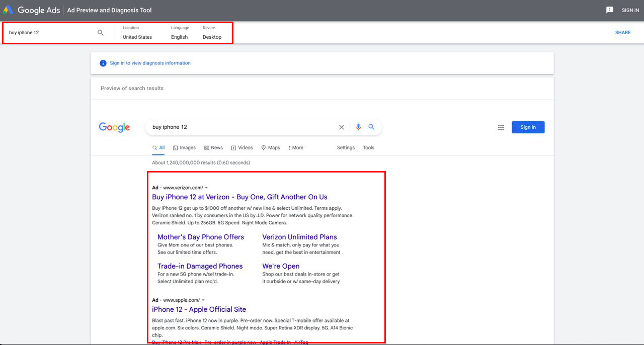Open the Buy iPhone 12 at Verizon headline

pyautogui.click(x=239, y=197)
